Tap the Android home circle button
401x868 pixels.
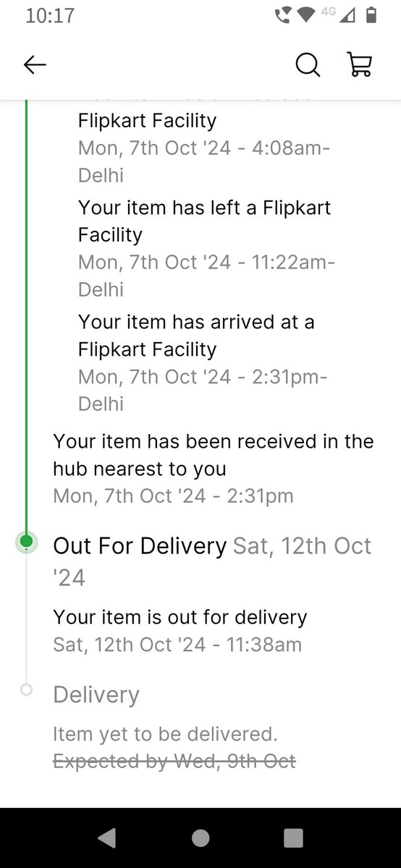[x=200, y=838]
